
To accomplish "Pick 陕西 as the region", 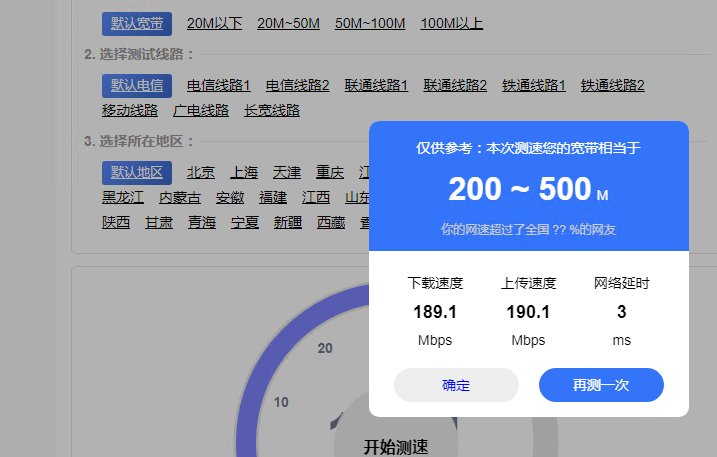I will click(116, 223).
